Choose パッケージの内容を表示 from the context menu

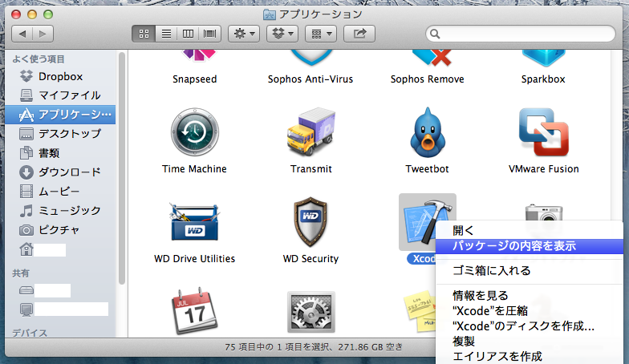coord(530,245)
